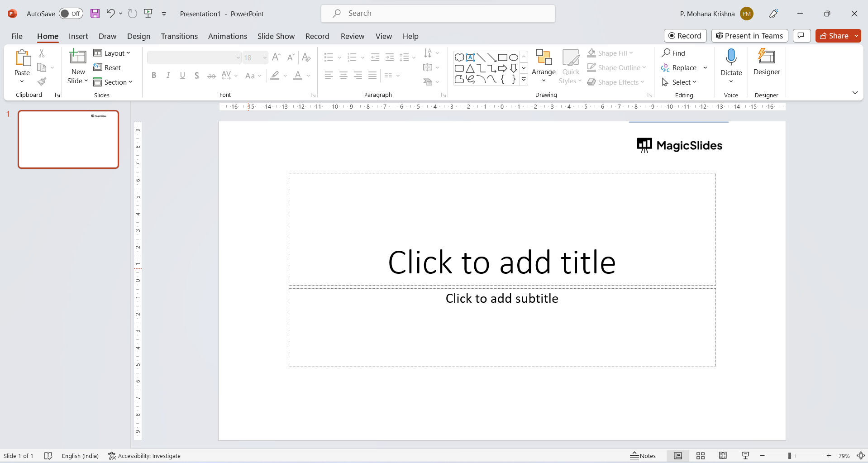Click the Present in Teams button
The height and width of the screenshot is (463, 868).
point(749,36)
